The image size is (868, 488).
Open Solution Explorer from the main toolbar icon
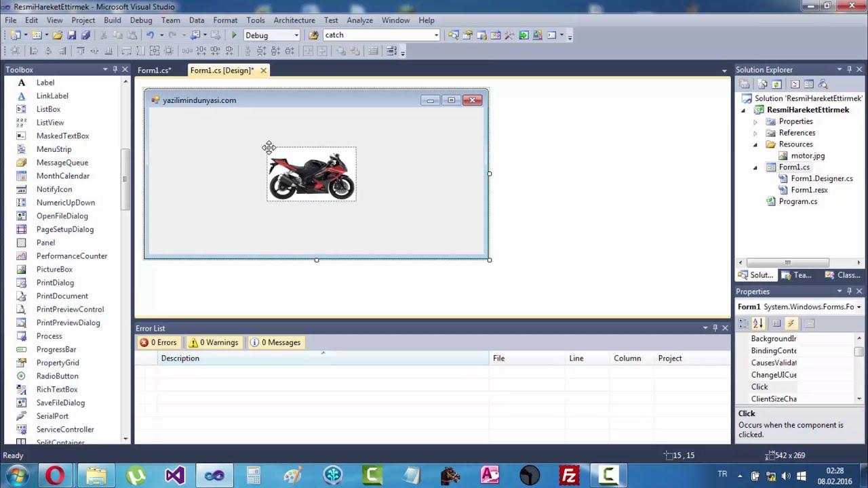pos(453,35)
